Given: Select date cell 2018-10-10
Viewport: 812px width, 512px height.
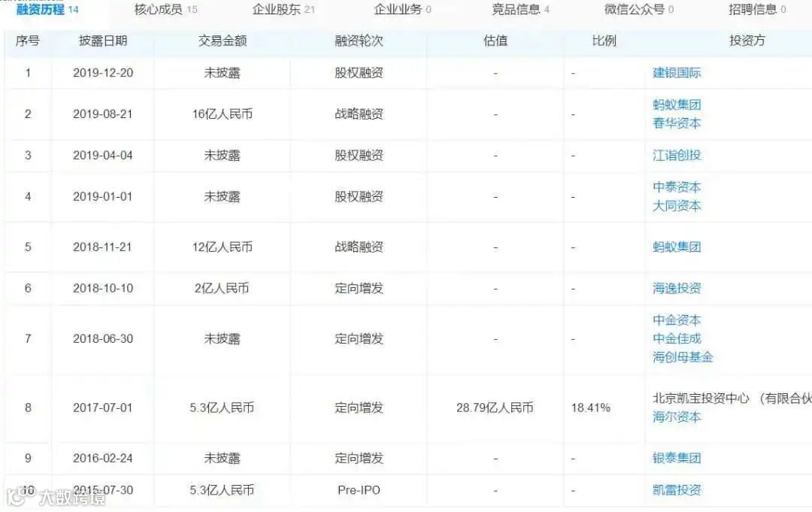Looking at the screenshot, I should click(x=103, y=289).
